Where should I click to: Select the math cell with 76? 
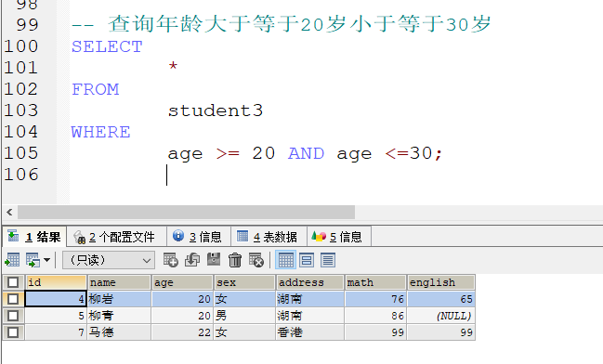(x=375, y=299)
